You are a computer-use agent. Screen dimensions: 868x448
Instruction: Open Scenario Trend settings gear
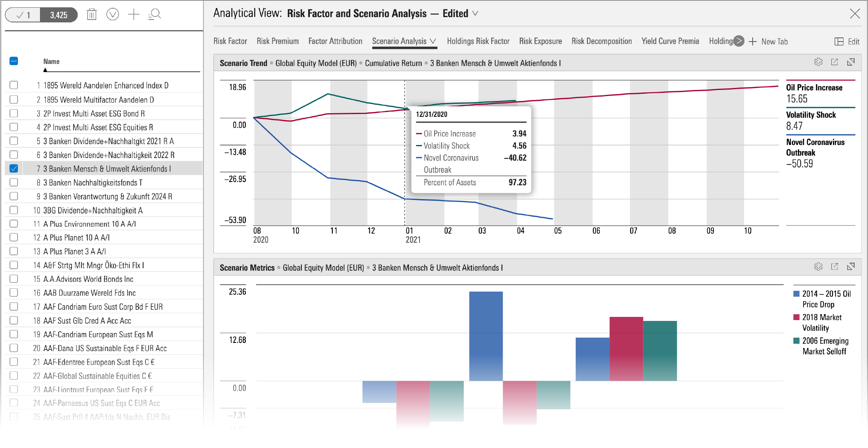click(x=818, y=62)
